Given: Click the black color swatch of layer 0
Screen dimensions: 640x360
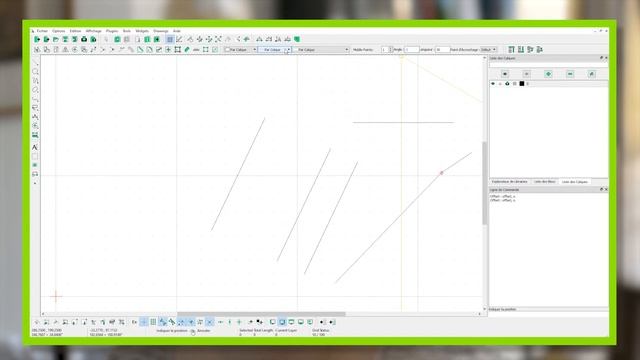Looking at the screenshot, I should (x=522, y=84).
